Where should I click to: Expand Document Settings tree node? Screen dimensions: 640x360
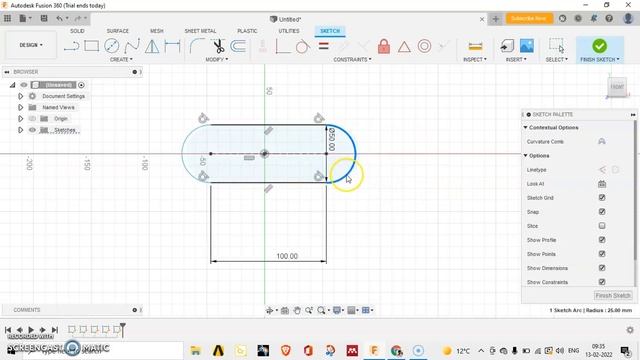[20, 96]
